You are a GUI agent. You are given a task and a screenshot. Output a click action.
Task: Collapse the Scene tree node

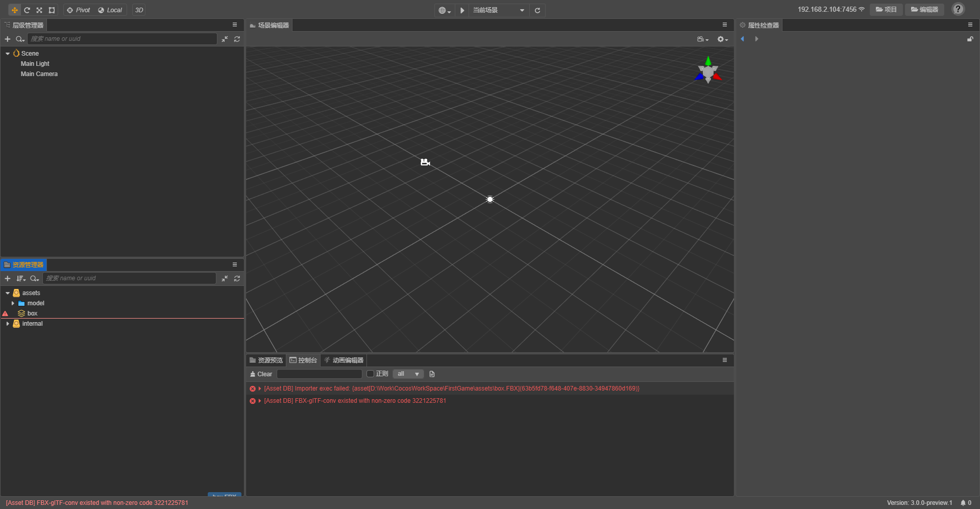point(8,54)
